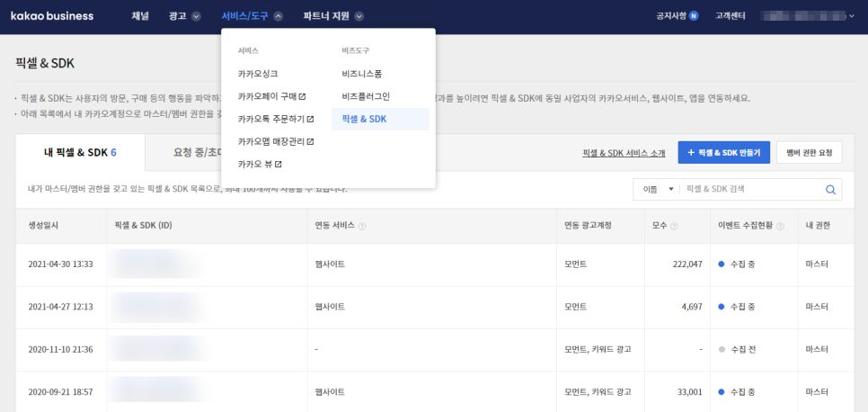The image size is (868, 412).
Task: Open 고객센터 help center
Action: tap(731, 16)
